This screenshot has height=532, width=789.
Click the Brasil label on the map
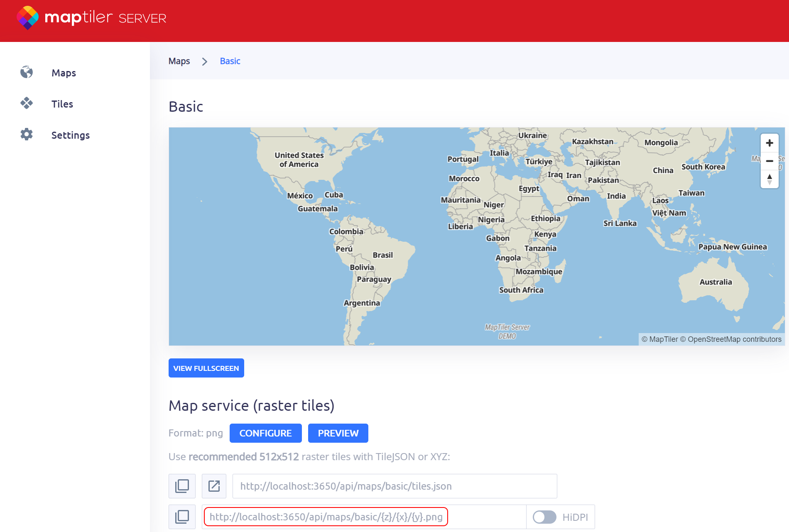click(x=382, y=255)
